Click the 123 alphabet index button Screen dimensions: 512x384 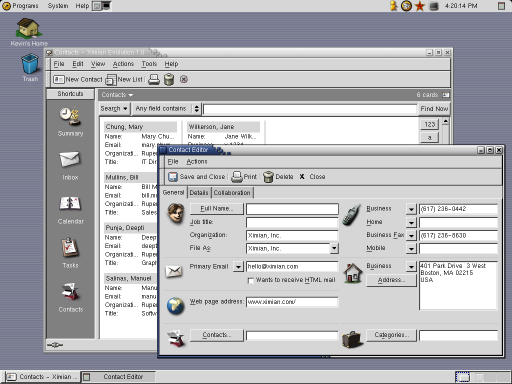[429, 124]
